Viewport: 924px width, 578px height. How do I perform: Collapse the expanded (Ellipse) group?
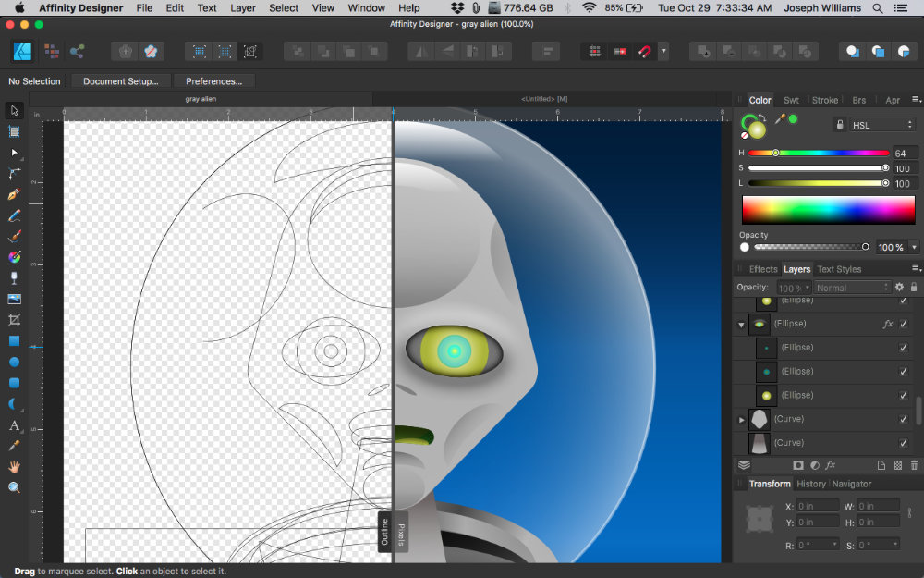[741, 324]
